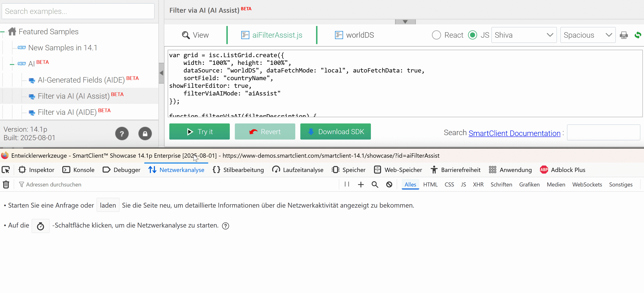Click the lock icon button
The image size is (644, 293).
[145, 134]
